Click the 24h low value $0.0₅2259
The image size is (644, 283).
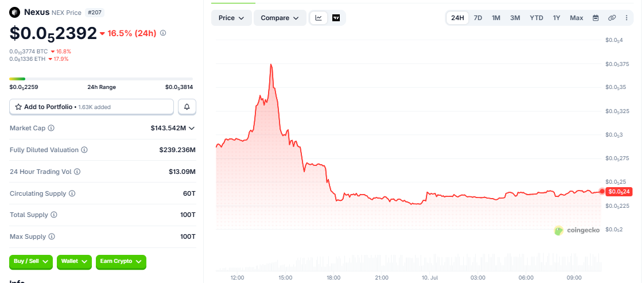tap(24, 87)
